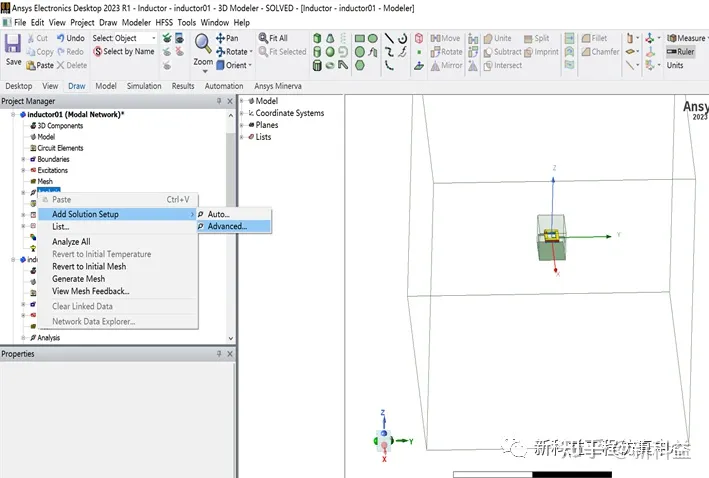The height and width of the screenshot is (478, 709).
Task: Select the draw line tool
Action: coord(389,38)
